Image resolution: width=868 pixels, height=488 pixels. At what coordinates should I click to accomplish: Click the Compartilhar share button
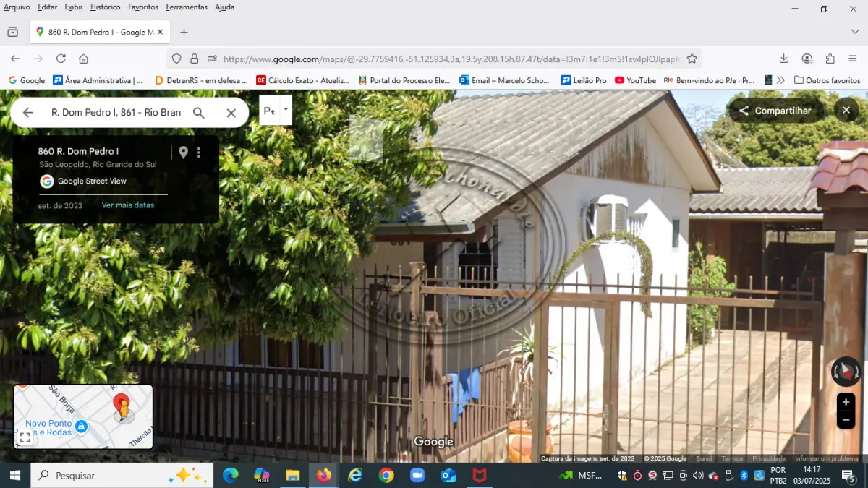coord(775,111)
